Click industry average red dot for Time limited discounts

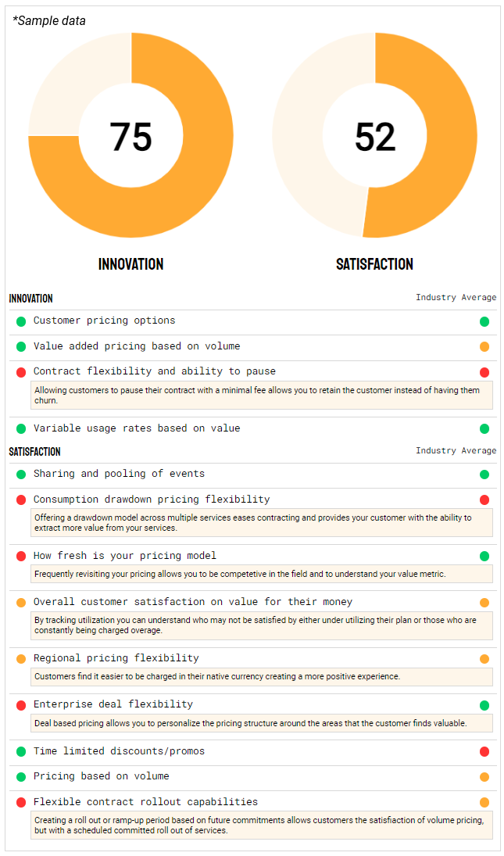tap(484, 752)
